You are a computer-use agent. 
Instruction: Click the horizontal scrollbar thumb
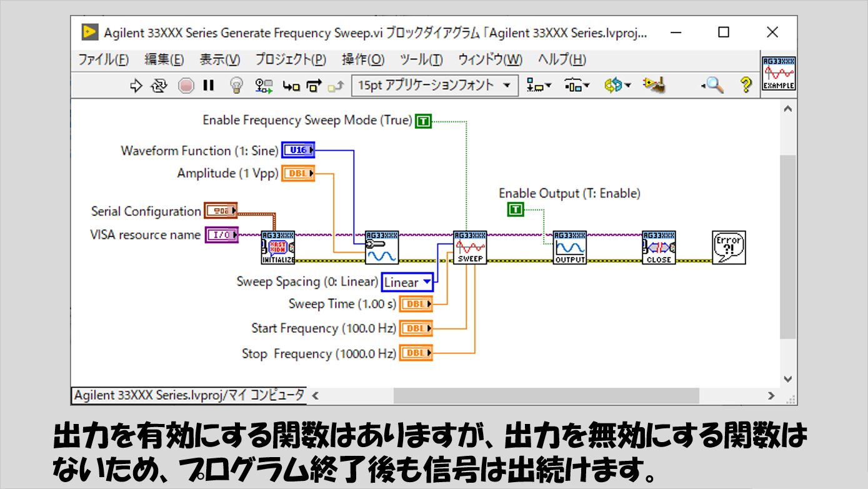click(546, 396)
